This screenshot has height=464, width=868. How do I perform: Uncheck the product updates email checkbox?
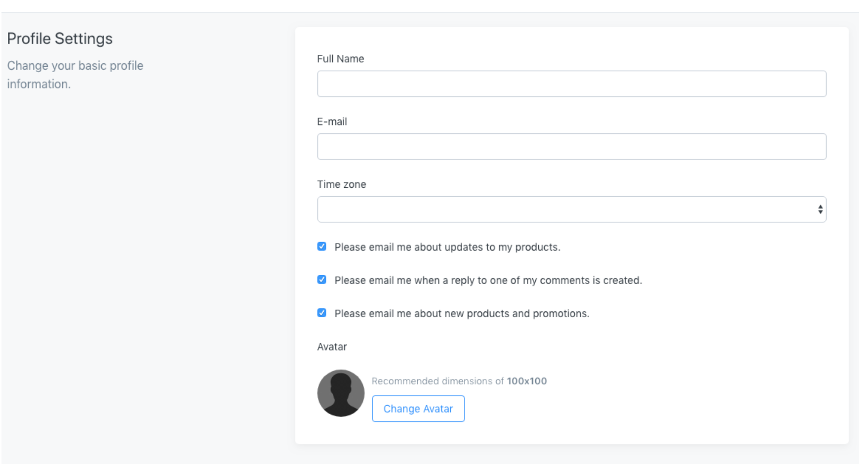[322, 247]
